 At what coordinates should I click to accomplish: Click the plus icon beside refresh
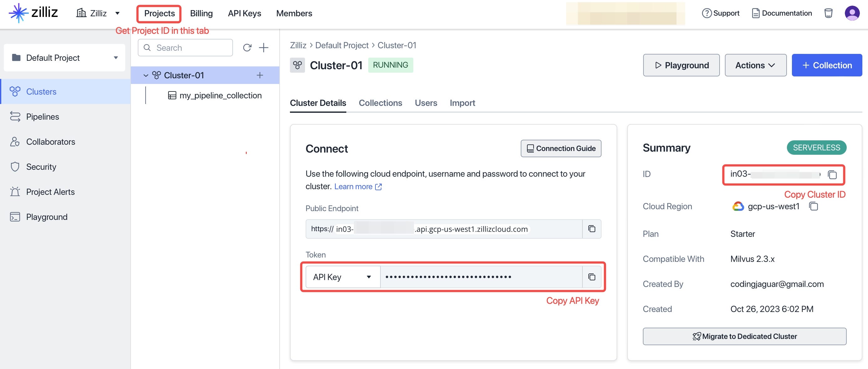264,48
